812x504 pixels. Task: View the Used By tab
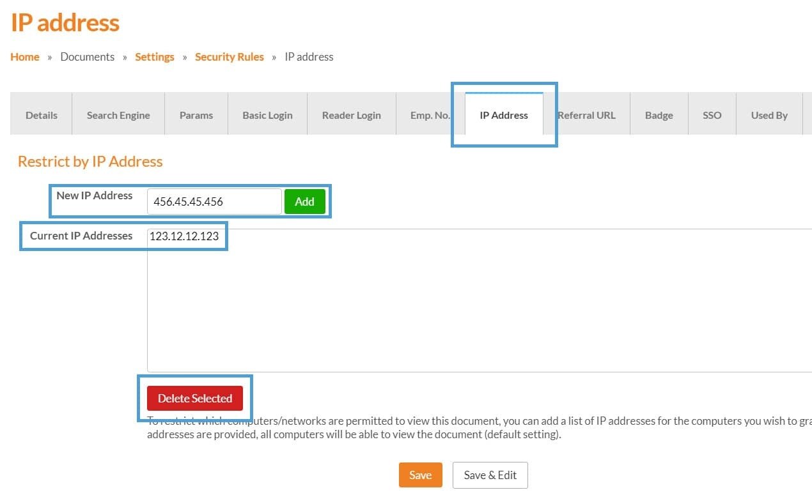769,116
